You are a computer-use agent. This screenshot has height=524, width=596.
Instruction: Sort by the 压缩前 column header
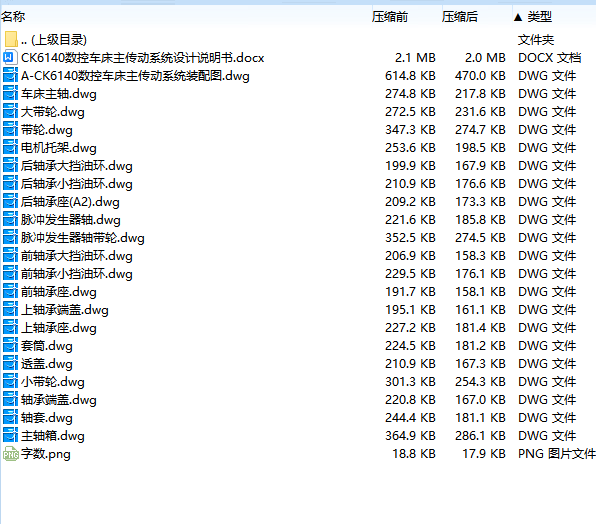click(390, 17)
